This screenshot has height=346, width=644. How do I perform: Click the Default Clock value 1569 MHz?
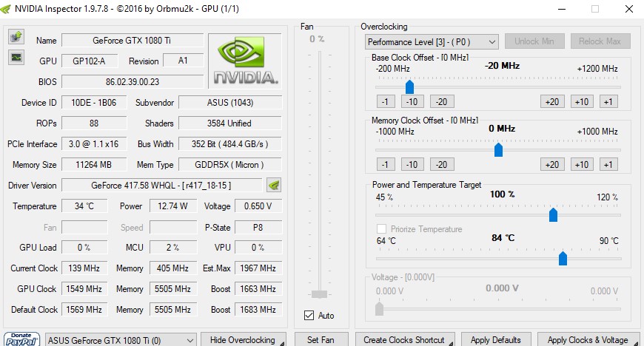click(84, 310)
